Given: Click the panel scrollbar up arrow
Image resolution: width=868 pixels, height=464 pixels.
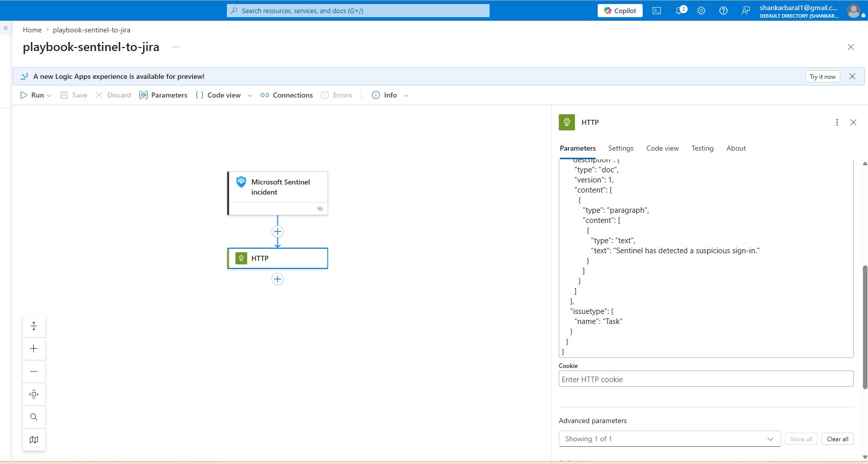Looking at the screenshot, I should tap(864, 163).
